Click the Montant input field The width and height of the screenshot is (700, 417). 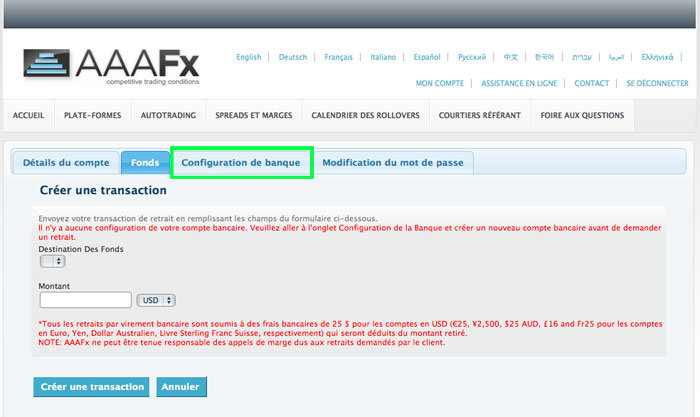point(86,300)
